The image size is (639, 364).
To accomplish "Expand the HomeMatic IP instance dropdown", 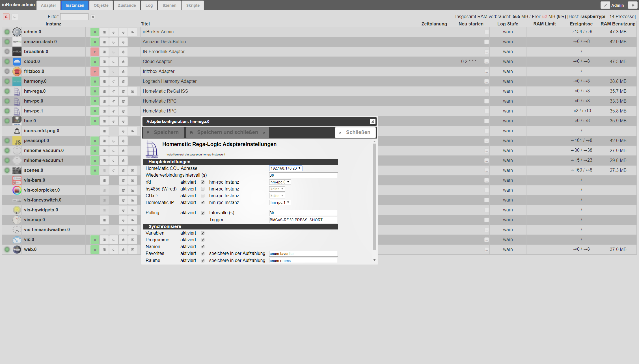I will coord(280,202).
